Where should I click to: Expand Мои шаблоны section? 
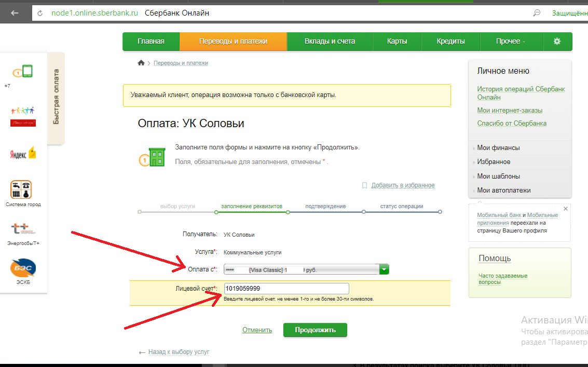[x=498, y=176]
